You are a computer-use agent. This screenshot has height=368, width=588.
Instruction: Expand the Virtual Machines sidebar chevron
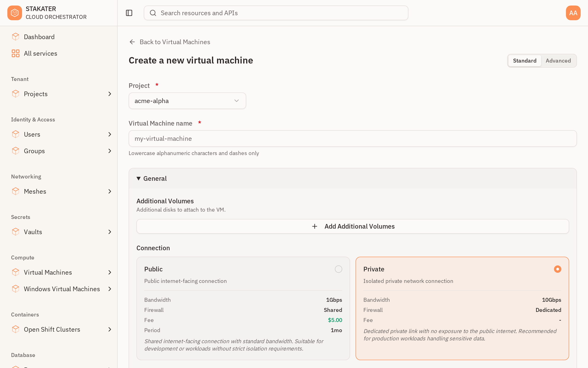[x=110, y=272]
